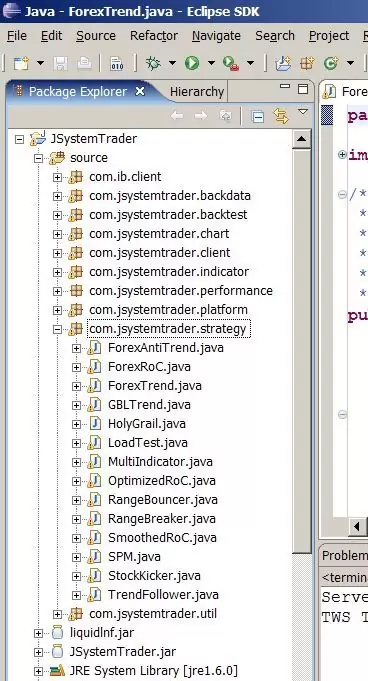Switch to the Hierarchy tab
Viewport: 368px width, 681px height.
point(197,92)
